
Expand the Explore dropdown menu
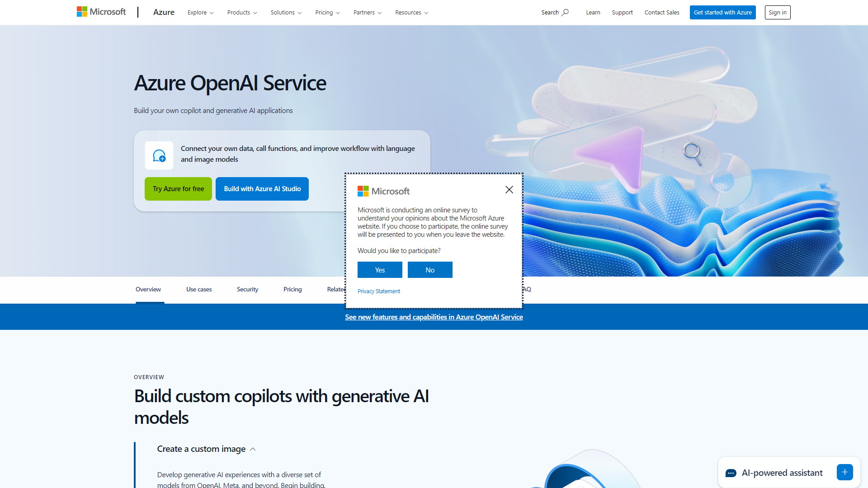[200, 13]
